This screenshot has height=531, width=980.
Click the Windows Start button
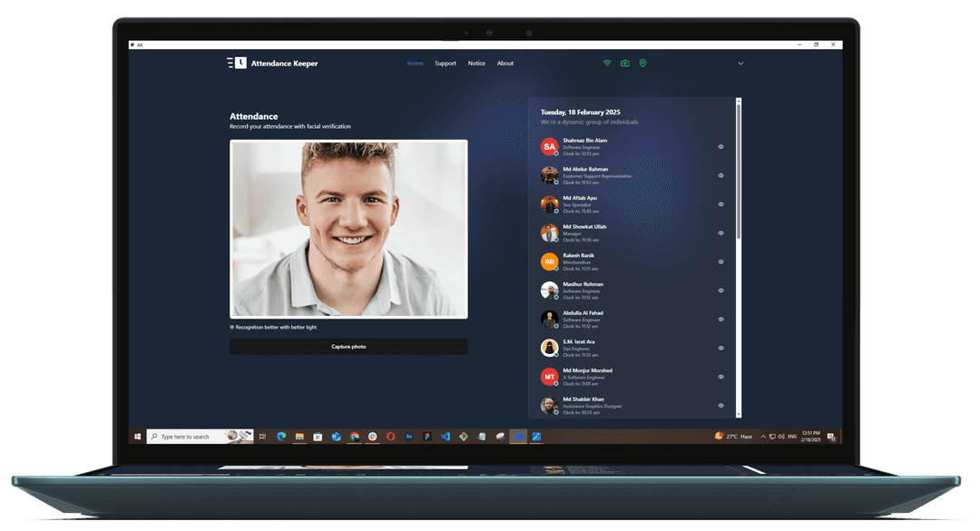(138, 437)
